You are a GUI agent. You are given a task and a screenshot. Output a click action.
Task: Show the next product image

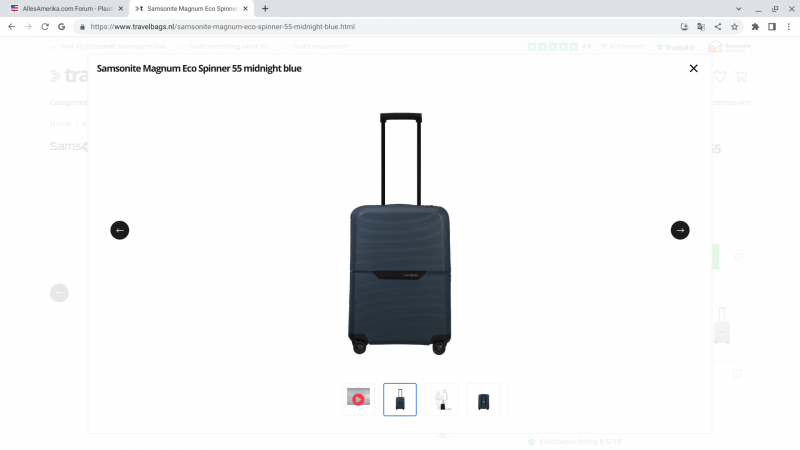(x=680, y=230)
